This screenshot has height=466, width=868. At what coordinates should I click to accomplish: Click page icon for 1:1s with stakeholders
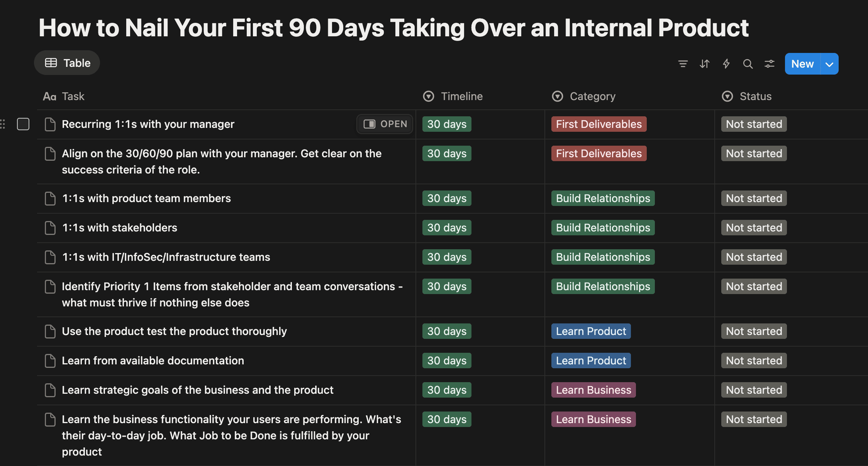coord(50,228)
